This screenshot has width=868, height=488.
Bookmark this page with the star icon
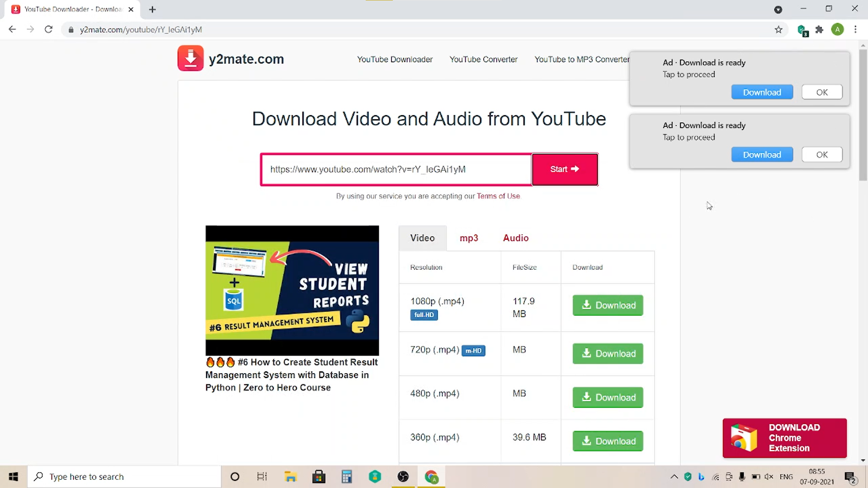(778, 30)
